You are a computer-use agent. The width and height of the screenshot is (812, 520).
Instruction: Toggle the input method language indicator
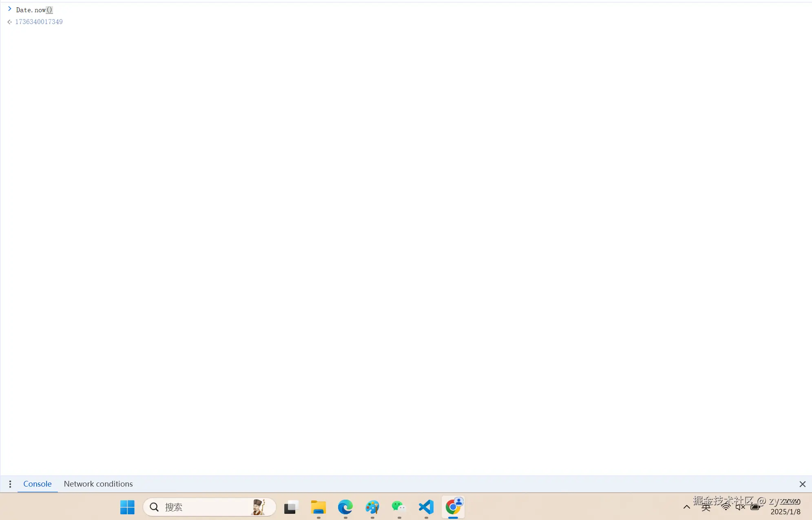pyautogui.click(x=706, y=507)
